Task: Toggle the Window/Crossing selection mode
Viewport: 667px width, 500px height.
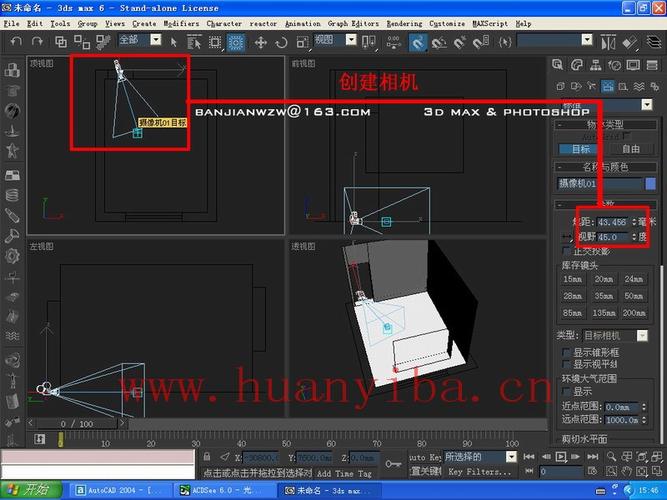Action: pos(236,42)
